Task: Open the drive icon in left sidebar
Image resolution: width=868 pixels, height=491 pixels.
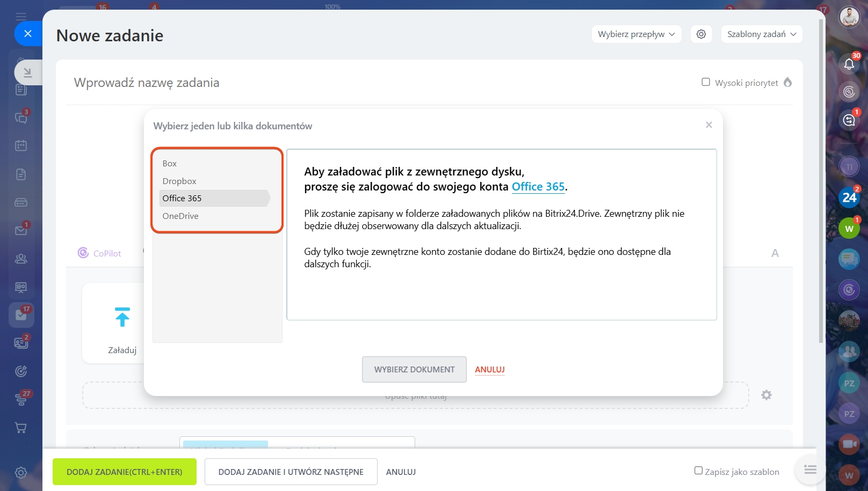Action: coord(21,202)
